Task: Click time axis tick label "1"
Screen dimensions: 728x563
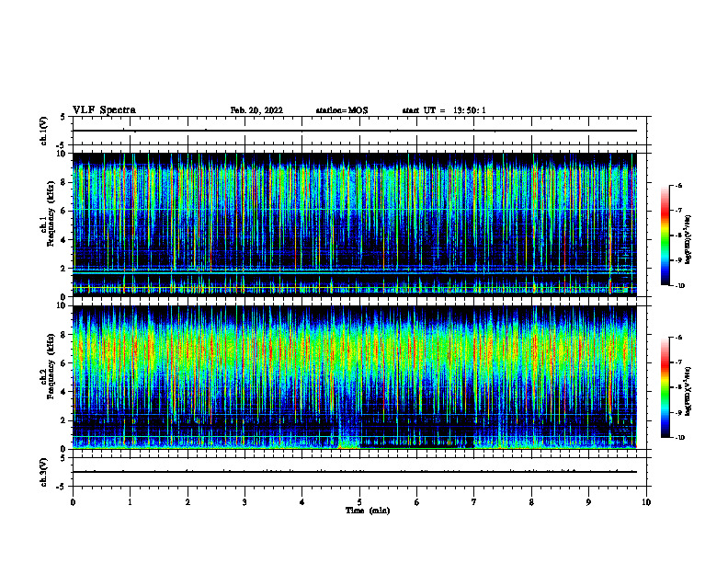Action: coord(130,502)
